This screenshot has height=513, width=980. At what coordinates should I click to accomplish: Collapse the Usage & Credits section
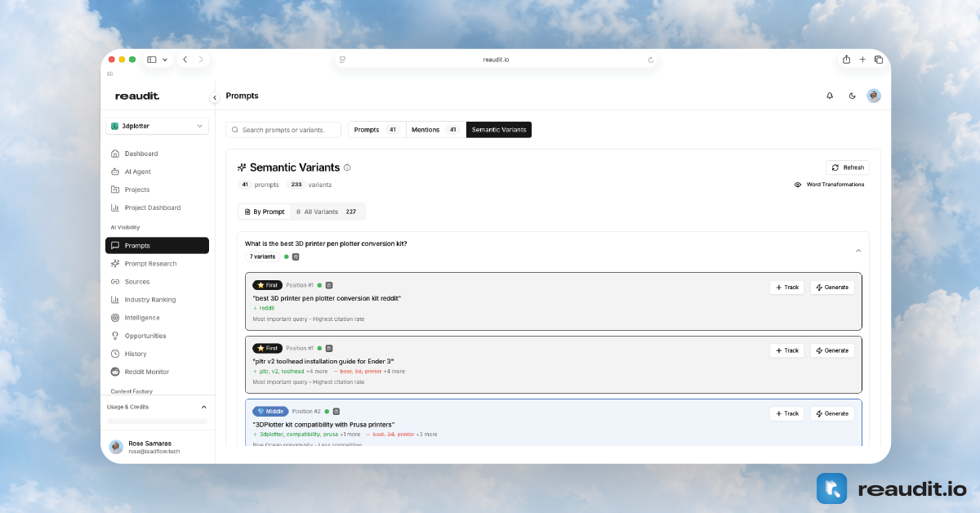203,407
